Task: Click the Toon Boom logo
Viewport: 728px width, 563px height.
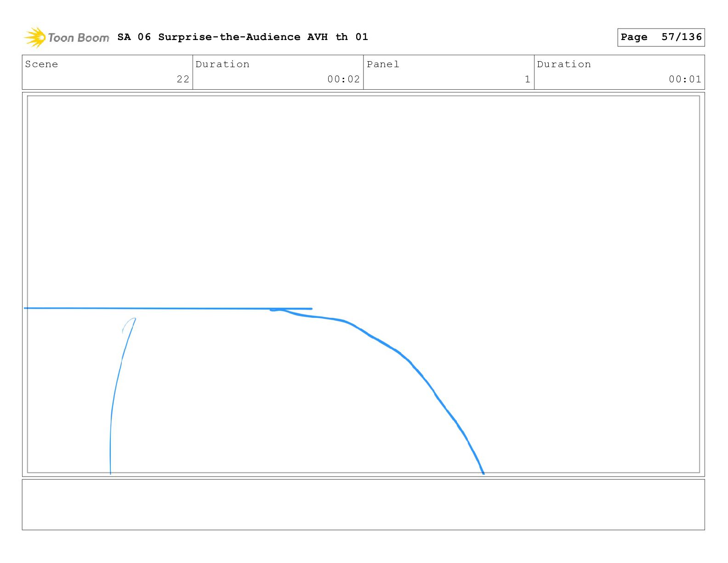Action: tap(67, 37)
